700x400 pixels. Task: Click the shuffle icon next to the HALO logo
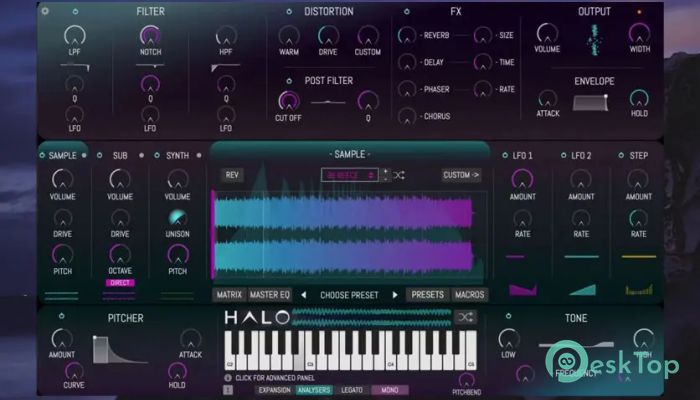[465, 317]
